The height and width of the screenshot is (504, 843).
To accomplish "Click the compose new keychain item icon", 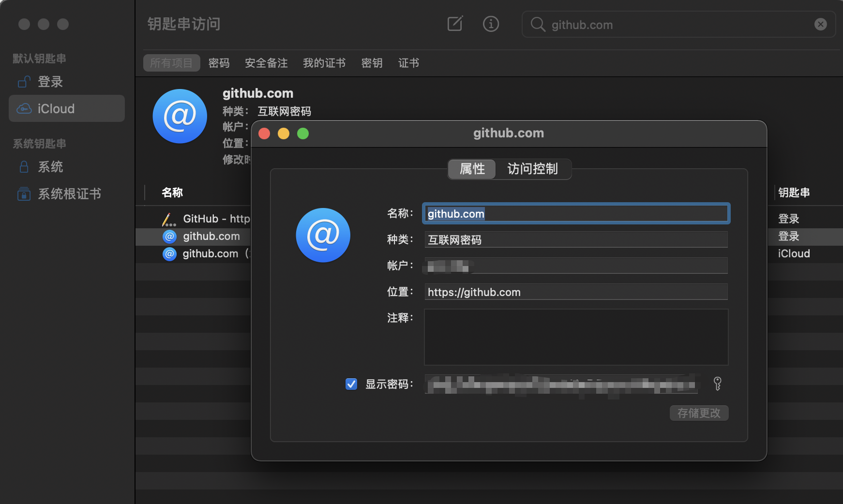I will pyautogui.click(x=455, y=24).
